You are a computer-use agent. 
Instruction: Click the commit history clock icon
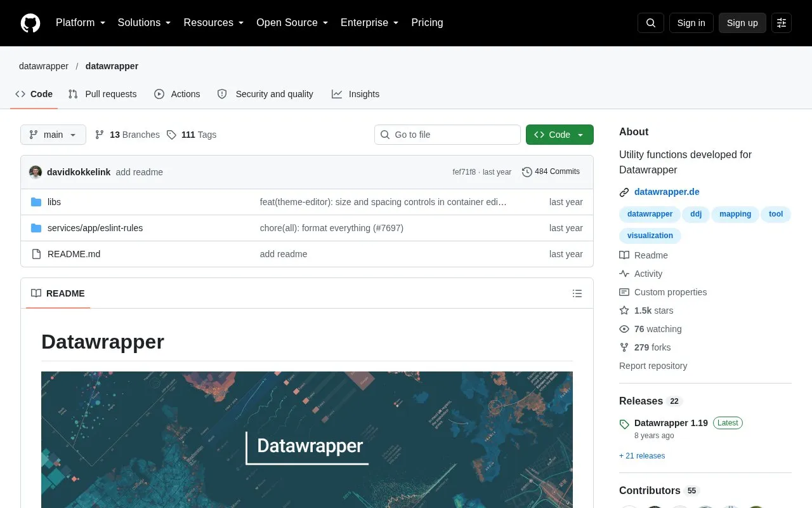[x=527, y=171]
